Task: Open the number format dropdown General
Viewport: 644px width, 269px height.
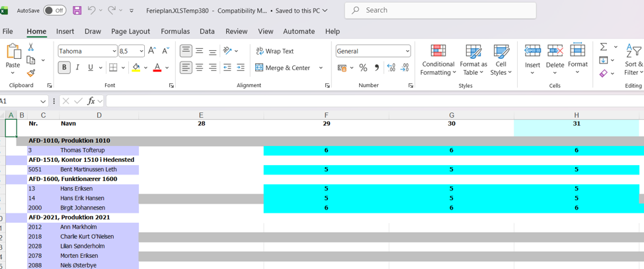Action: click(x=407, y=52)
